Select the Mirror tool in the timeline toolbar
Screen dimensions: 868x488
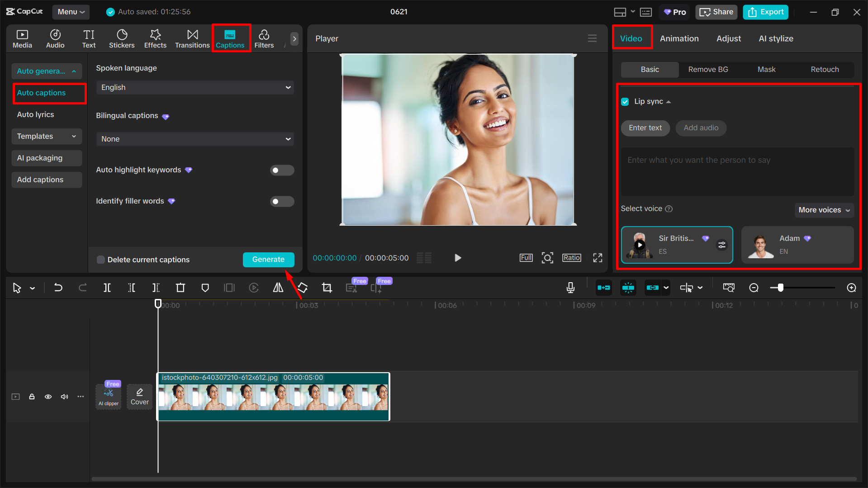278,288
